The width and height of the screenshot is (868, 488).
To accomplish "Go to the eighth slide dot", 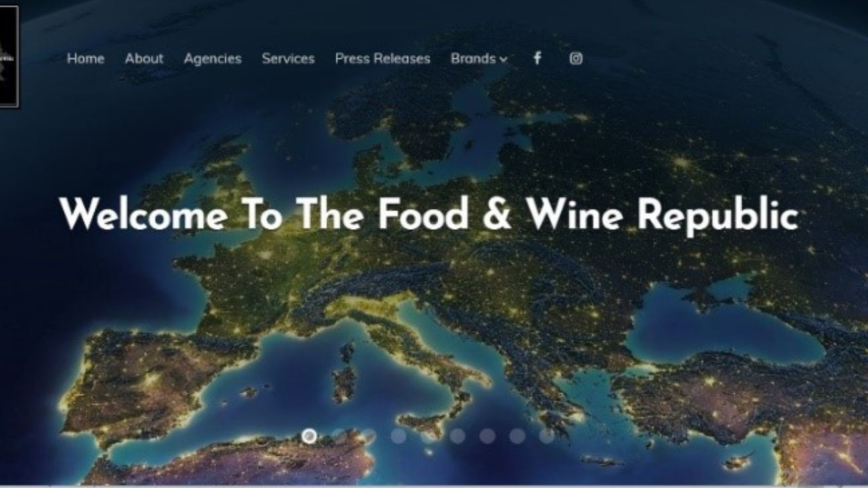I will point(517,436).
